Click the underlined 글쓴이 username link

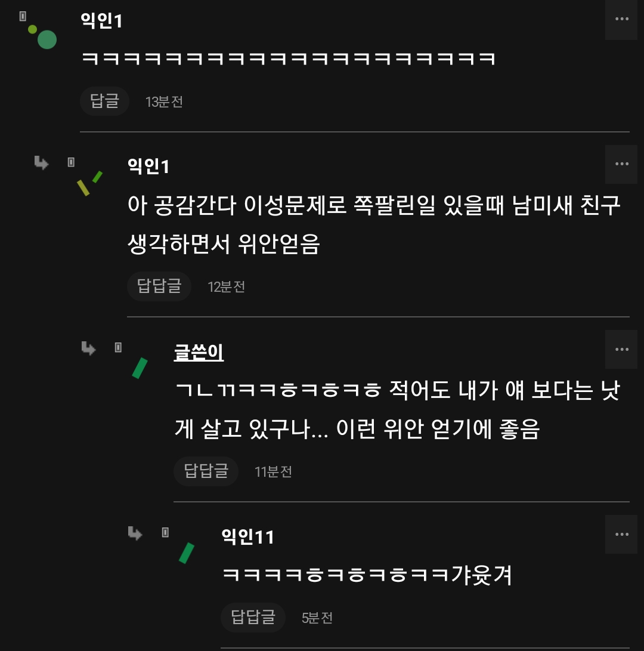pyautogui.click(x=199, y=352)
